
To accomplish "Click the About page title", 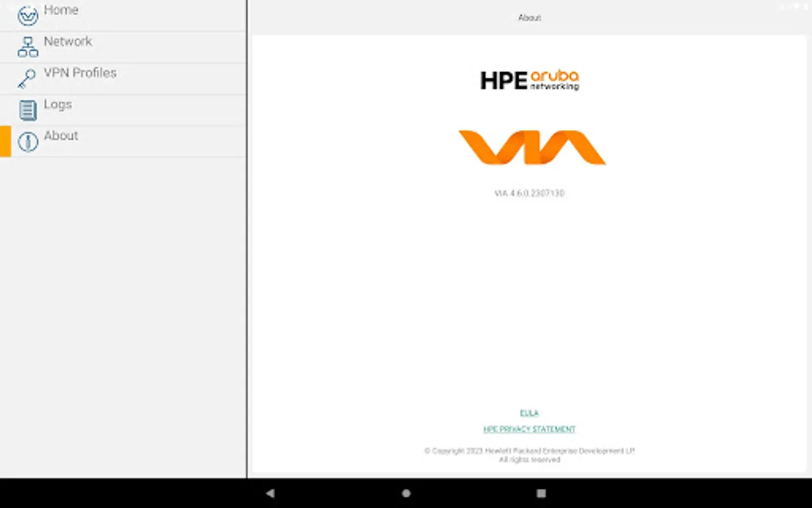I will pyautogui.click(x=529, y=18).
